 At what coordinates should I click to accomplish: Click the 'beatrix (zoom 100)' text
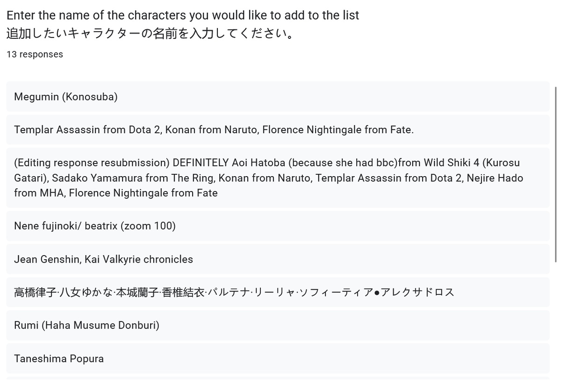click(130, 226)
